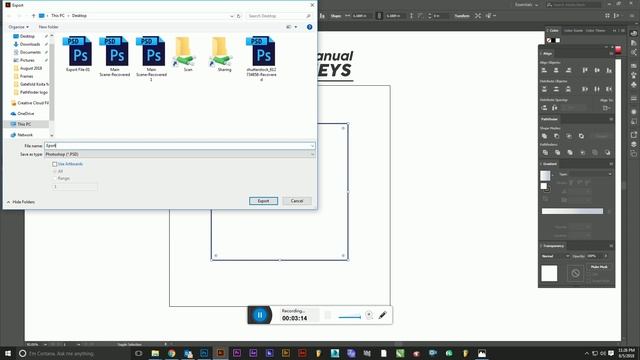Switch to the Color Themes tab
This screenshot has height=360, width=640.
tap(596, 31)
